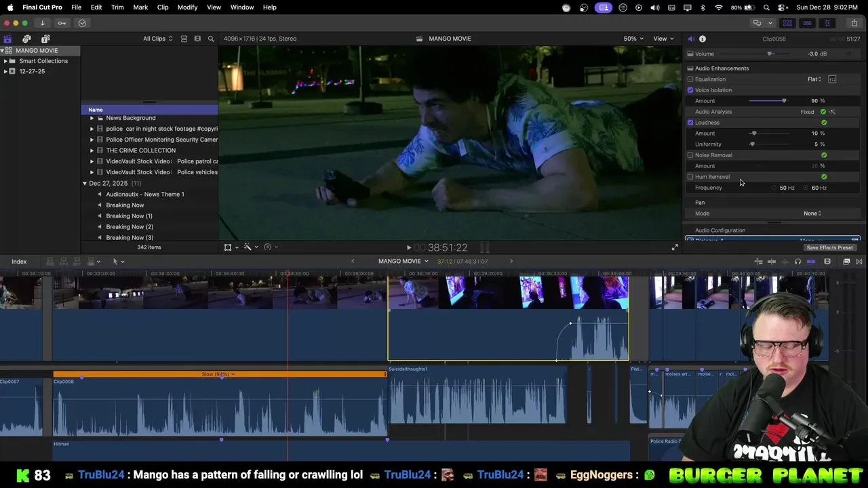
Task: Open the Trim menu
Action: 117,7
